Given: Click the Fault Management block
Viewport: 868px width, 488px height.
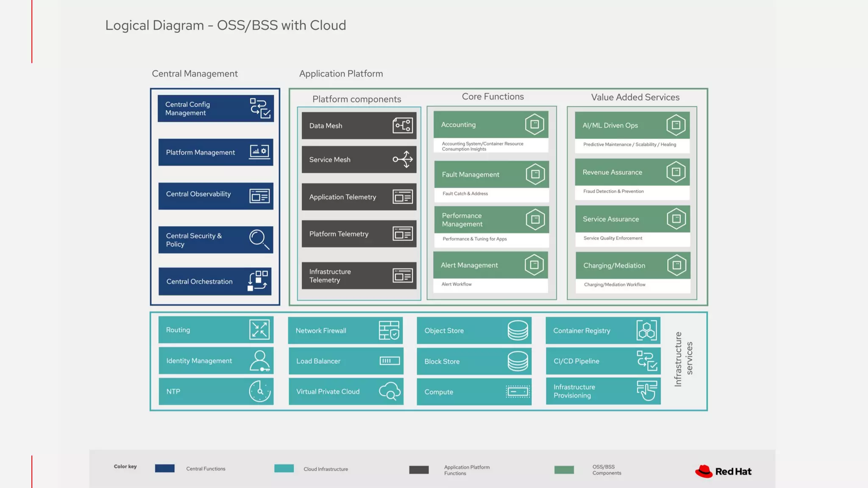Looking at the screenshot, I should (491, 175).
